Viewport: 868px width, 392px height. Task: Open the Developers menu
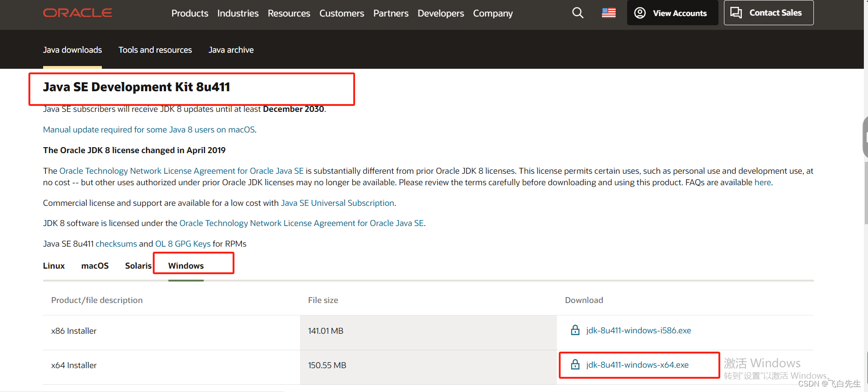click(441, 13)
